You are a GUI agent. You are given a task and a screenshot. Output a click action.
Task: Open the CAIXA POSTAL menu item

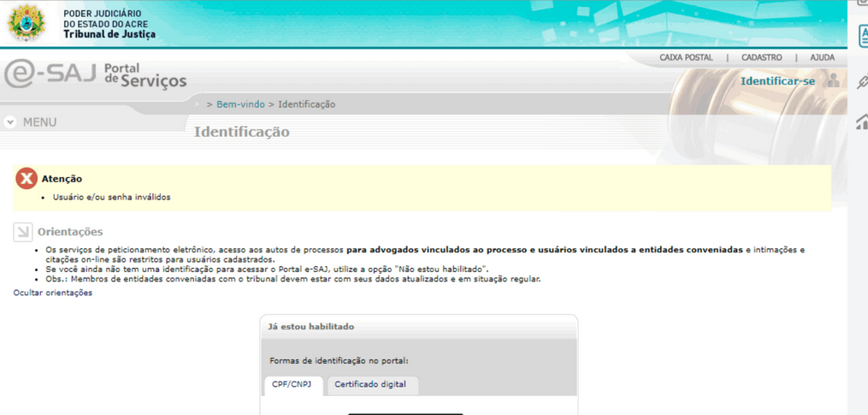coord(686,57)
